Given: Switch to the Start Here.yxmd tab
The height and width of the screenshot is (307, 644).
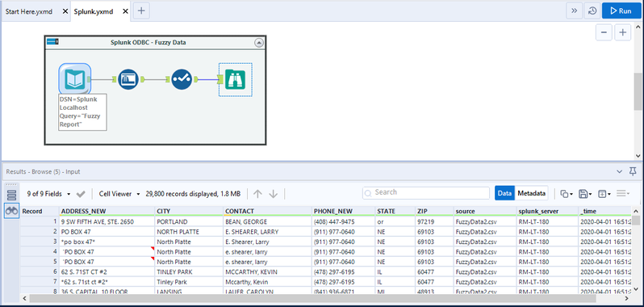Looking at the screenshot, I should (29, 11).
